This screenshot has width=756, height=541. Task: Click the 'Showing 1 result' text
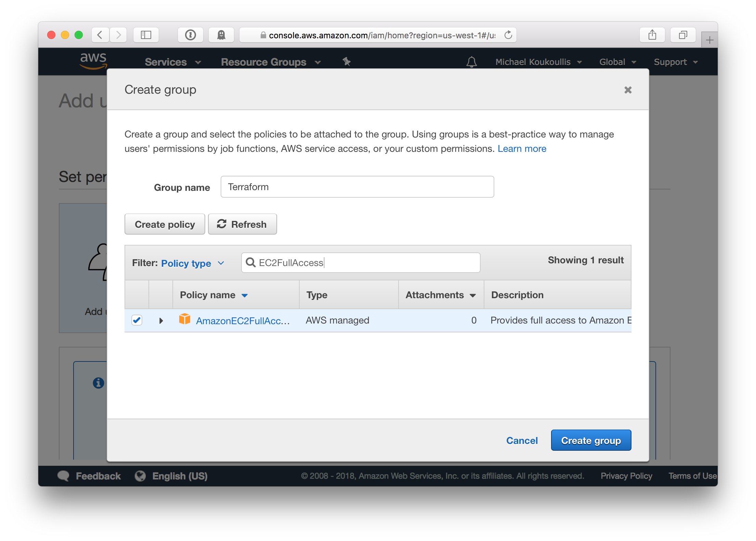click(586, 260)
